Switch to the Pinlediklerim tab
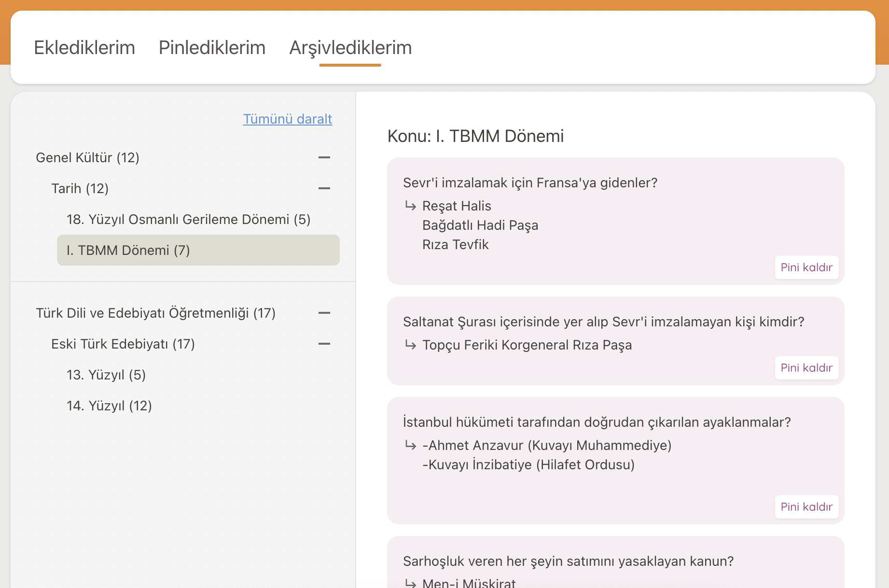Image resolution: width=889 pixels, height=588 pixels. click(212, 48)
